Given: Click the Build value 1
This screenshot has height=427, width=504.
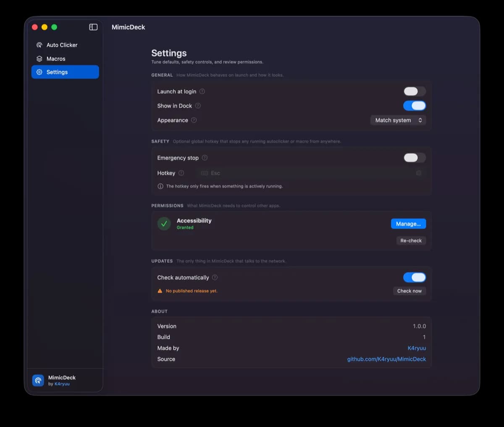Looking at the screenshot, I should click(424, 337).
